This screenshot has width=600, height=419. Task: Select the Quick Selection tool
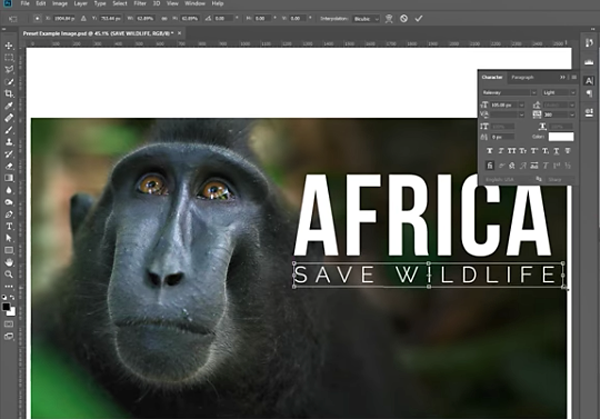pyautogui.click(x=9, y=82)
